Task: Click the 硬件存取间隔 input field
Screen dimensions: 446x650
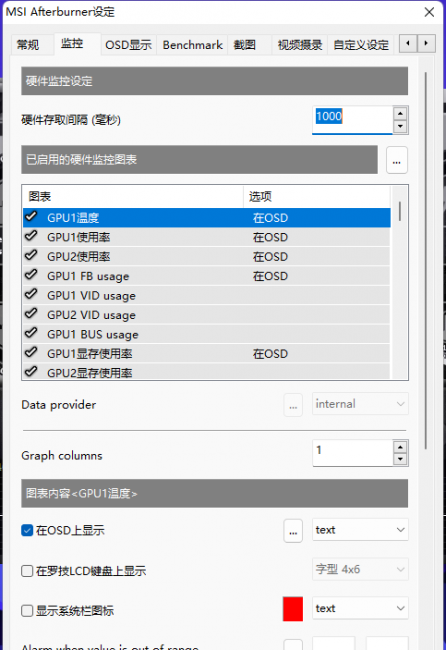Action: (352, 120)
